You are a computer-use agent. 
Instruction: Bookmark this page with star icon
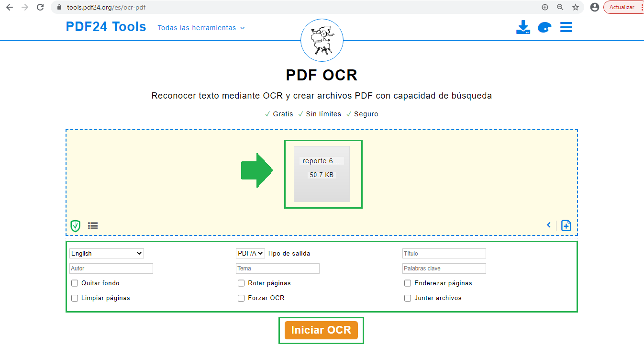(576, 7)
